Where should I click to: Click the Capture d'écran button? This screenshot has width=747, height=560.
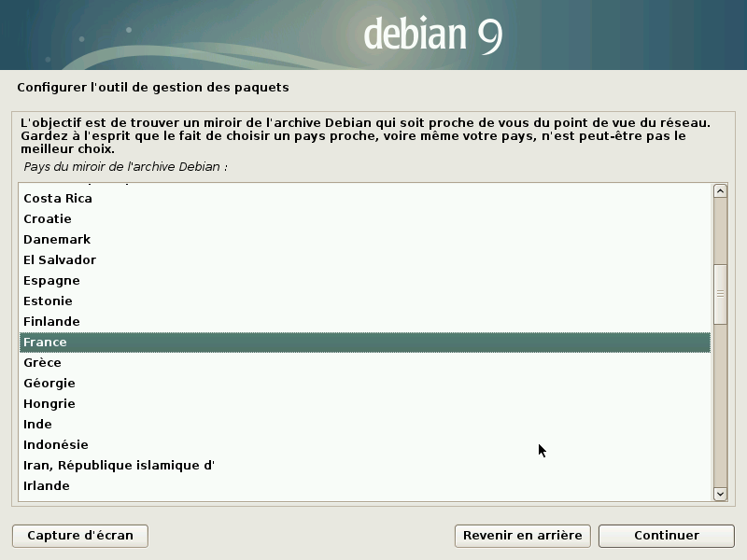(79, 536)
